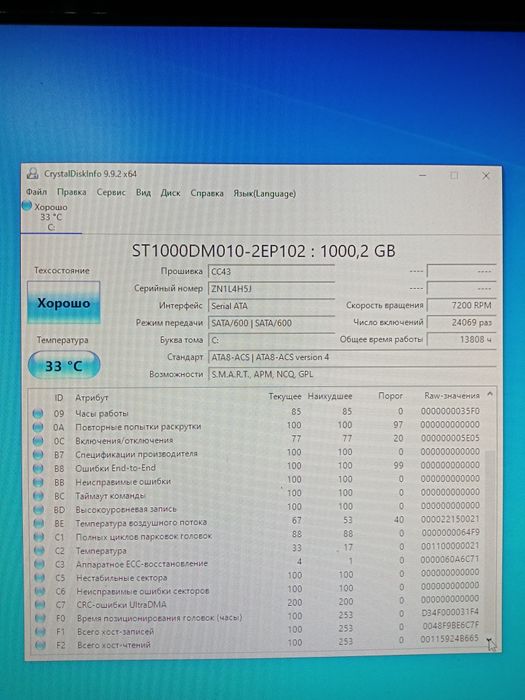Screen dimensions: 525x700
Task: Click the Хорошо health status button
Action: pos(64,303)
